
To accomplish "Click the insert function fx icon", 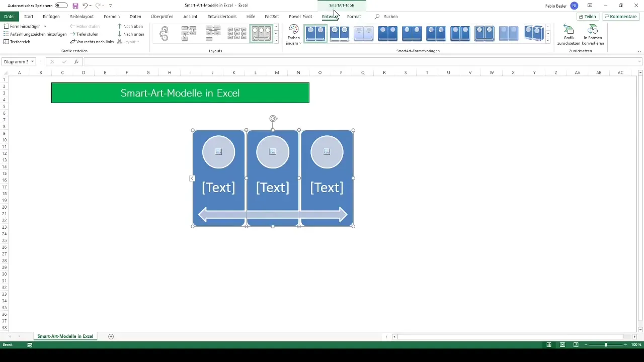I will tap(76, 62).
